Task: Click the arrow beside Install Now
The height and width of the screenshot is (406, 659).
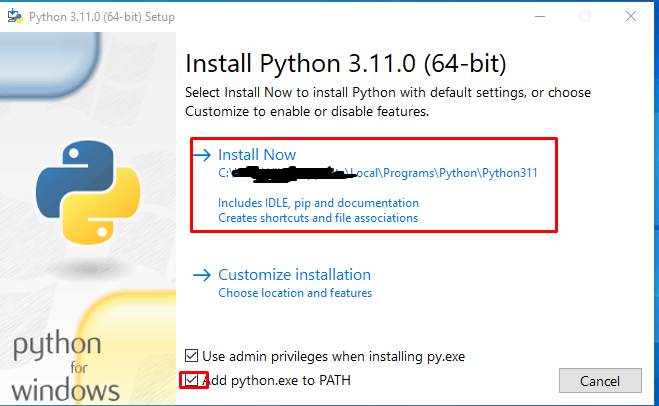Action: click(202, 155)
